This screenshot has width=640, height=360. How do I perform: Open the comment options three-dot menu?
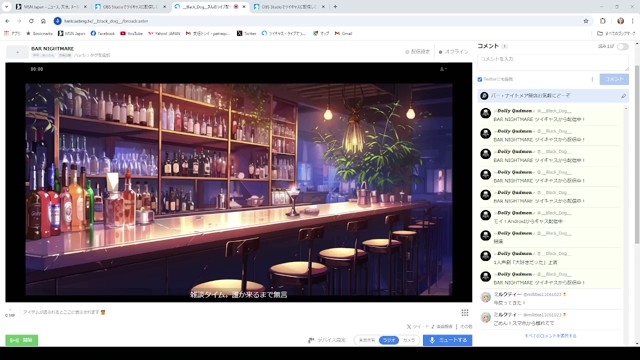[x=592, y=79]
